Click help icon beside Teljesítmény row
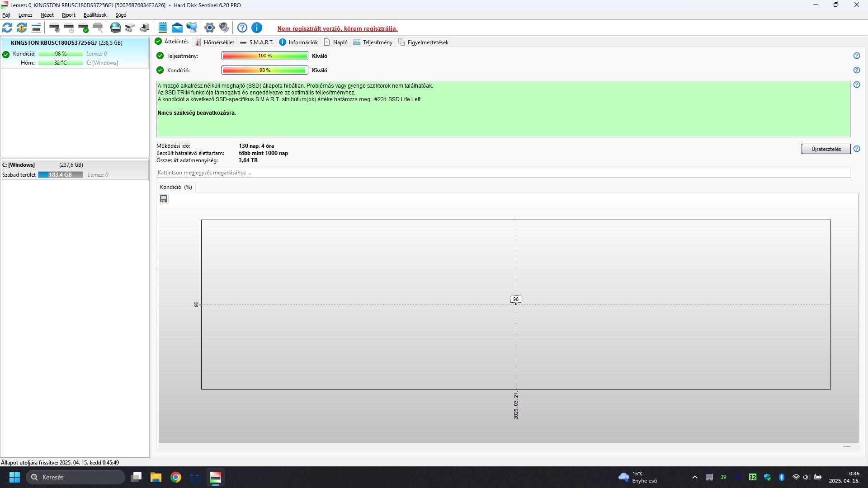Screen dimensions: 868x488 coord(857,56)
